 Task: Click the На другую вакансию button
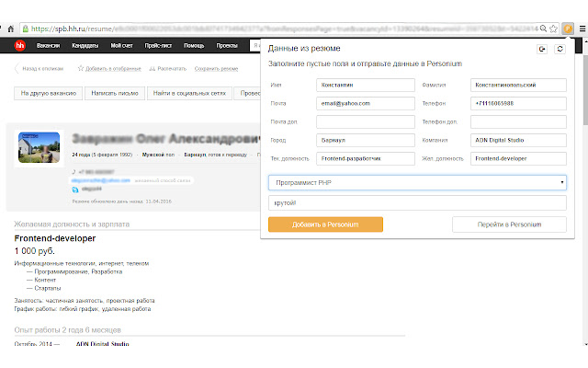49,93
